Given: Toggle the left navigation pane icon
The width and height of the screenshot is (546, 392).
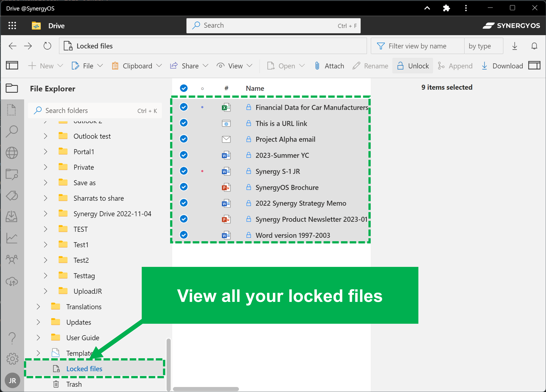Looking at the screenshot, I should (12, 65).
